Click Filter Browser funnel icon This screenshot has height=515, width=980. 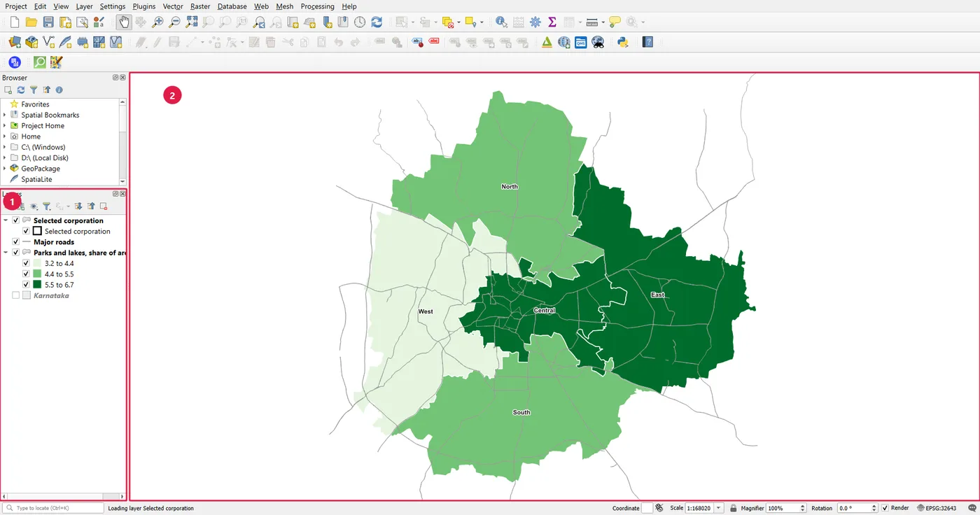click(x=34, y=90)
